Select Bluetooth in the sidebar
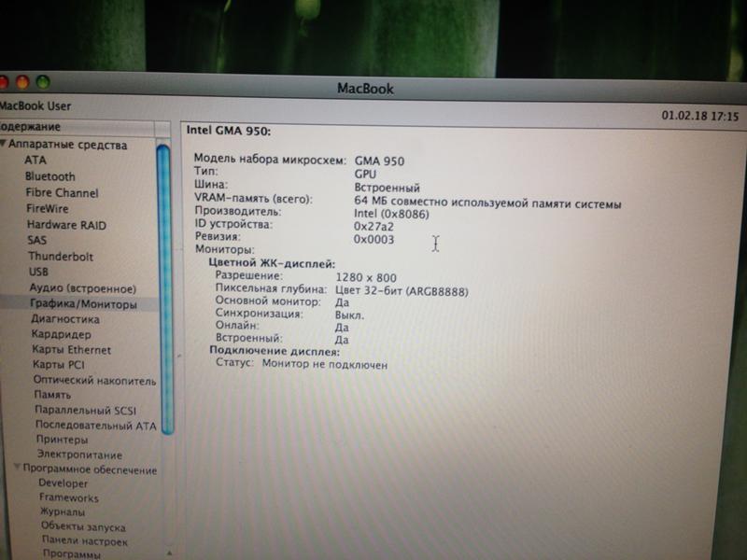Viewport: 747px width, 560px height. [x=50, y=176]
